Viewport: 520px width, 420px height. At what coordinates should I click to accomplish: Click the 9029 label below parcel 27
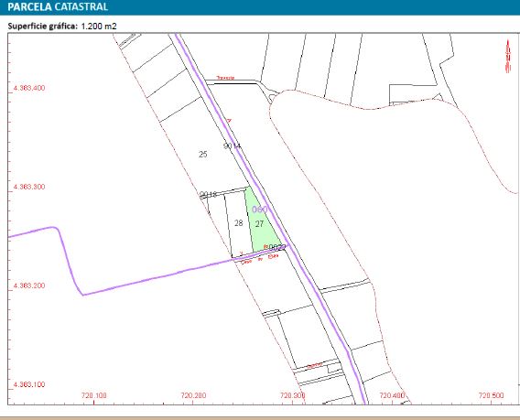point(276,247)
